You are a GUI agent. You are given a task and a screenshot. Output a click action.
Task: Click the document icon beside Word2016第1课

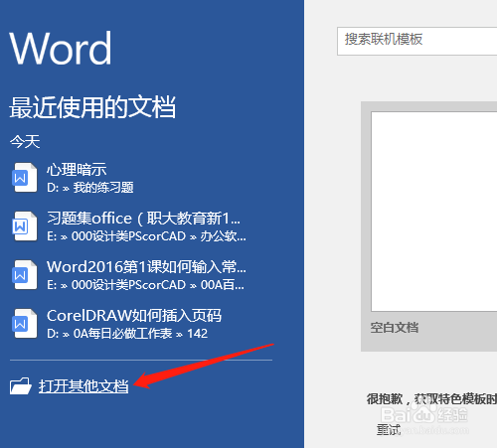pyautogui.click(x=25, y=275)
